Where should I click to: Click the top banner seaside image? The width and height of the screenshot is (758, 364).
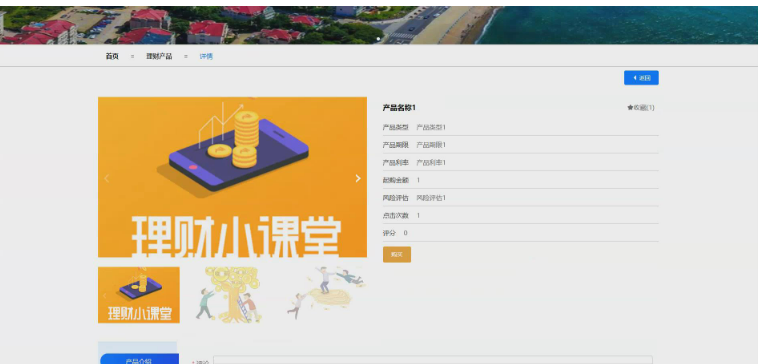tap(379, 25)
